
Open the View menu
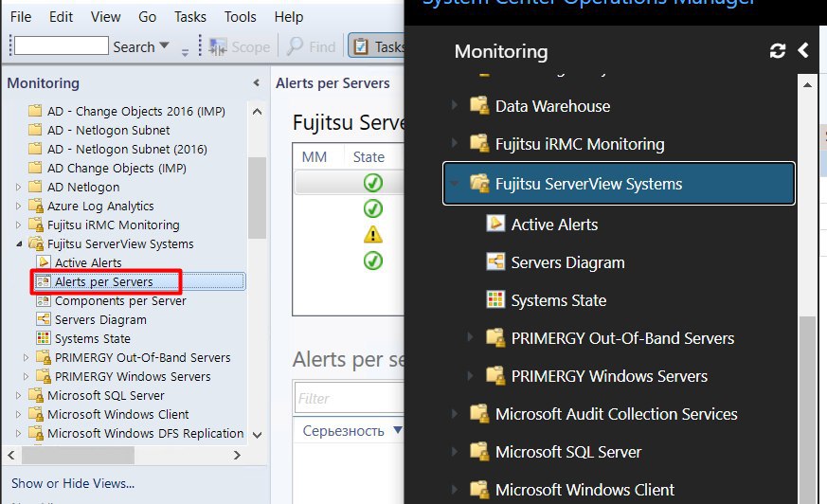(x=105, y=17)
